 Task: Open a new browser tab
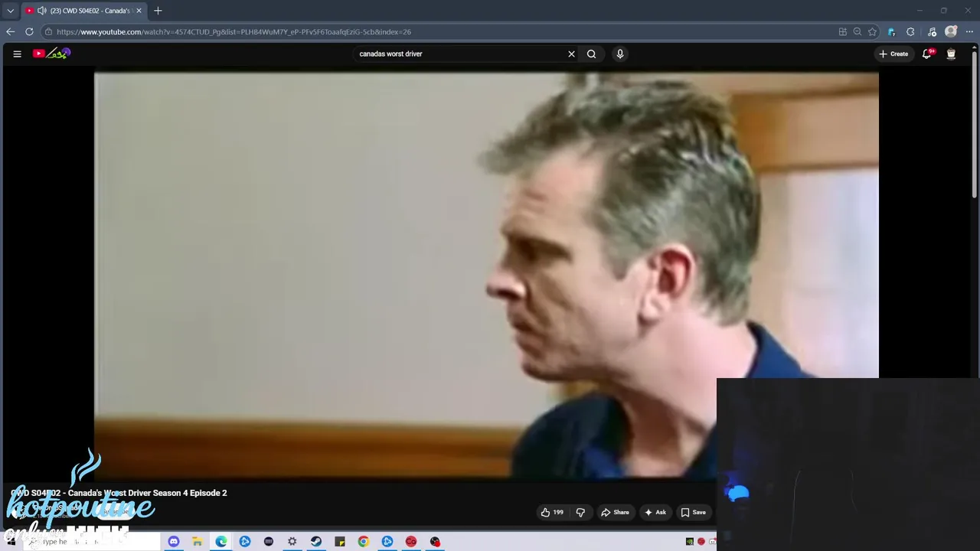coord(158,11)
